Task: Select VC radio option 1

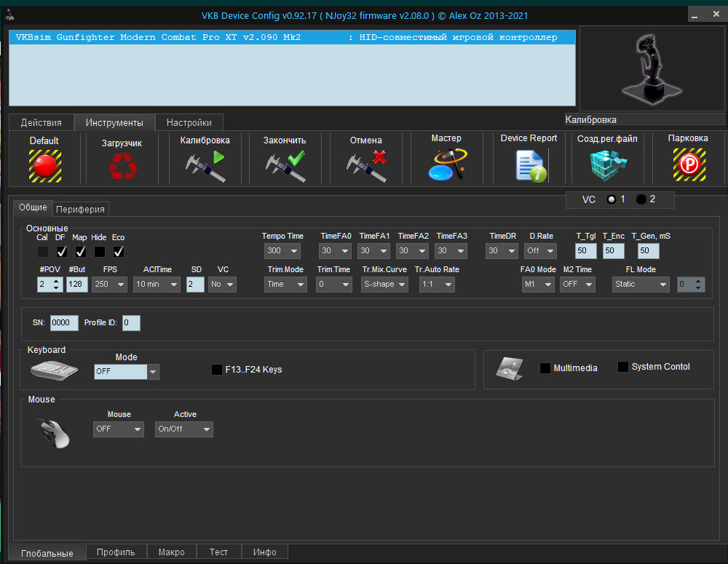Action: click(x=612, y=199)
